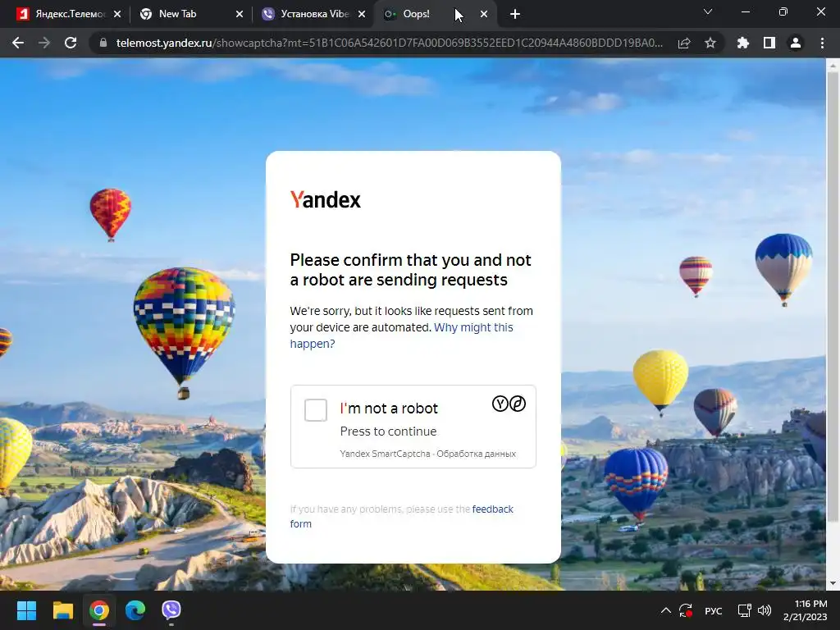Close the Установка Viber tab
The image size is (840, 630).
(x=362, y=14)
